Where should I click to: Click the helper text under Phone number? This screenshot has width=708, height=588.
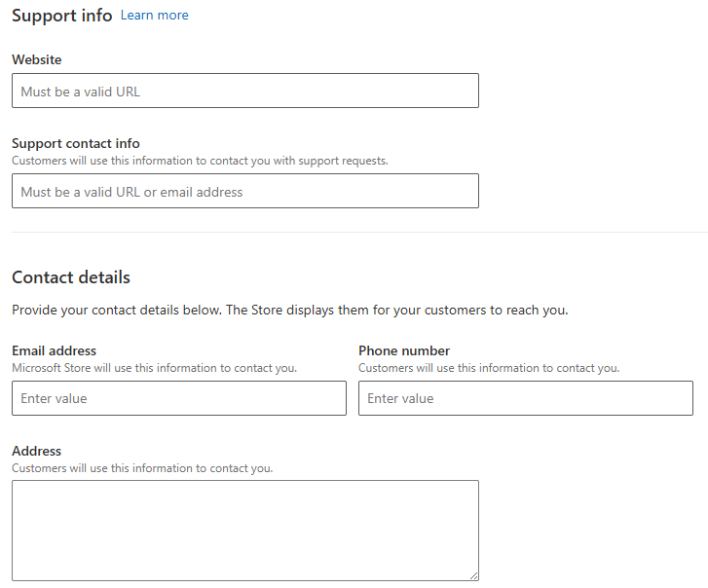click(489, 368)
